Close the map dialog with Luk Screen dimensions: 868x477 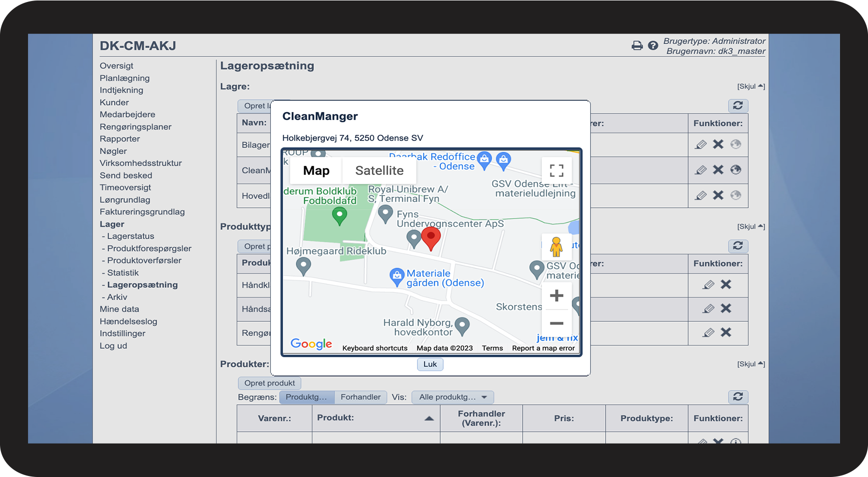[430, 364]
